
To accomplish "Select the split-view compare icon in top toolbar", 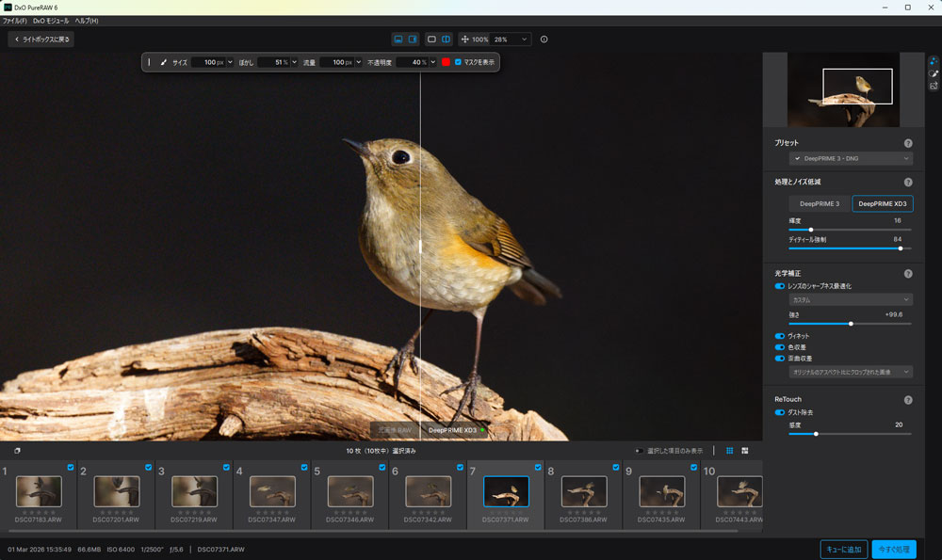I will tap(446, 40).
